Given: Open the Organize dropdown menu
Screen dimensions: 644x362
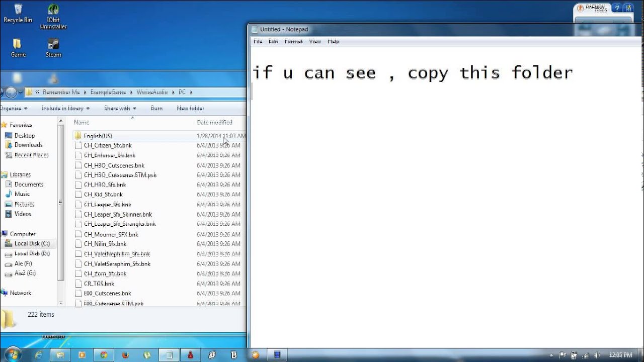Looking at the screenshot, I should (13, 109).
